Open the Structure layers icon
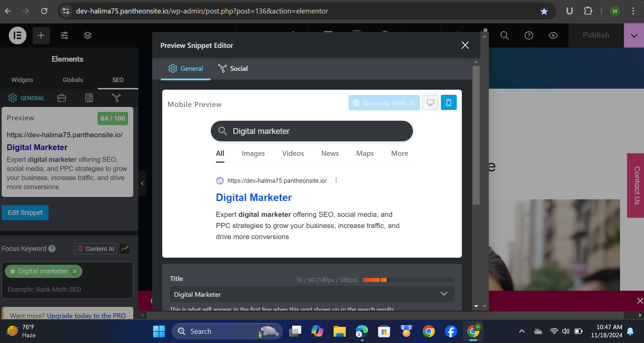Screen dimensions: 644x343 point(88,35)
